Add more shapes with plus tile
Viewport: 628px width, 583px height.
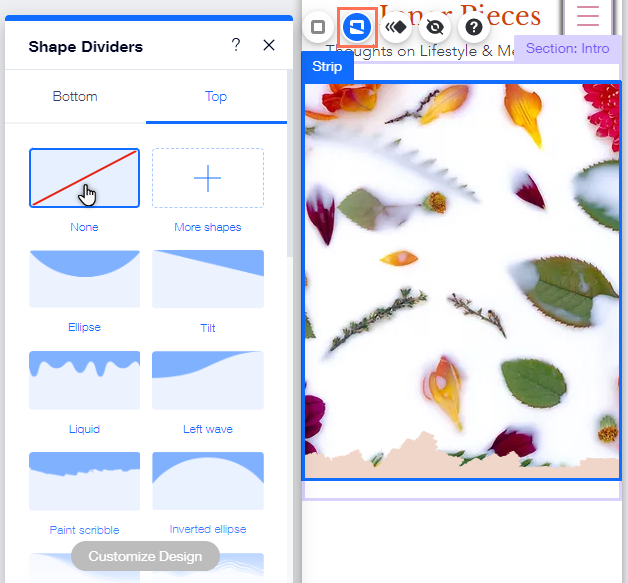coord(208,178)
